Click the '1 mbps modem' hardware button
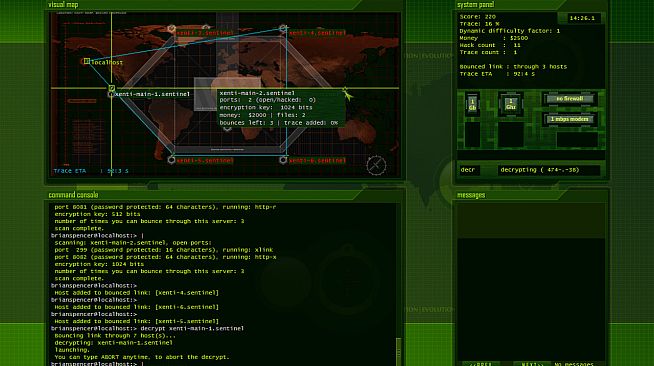Screen dimensions: 654x366 pos(570,119)
